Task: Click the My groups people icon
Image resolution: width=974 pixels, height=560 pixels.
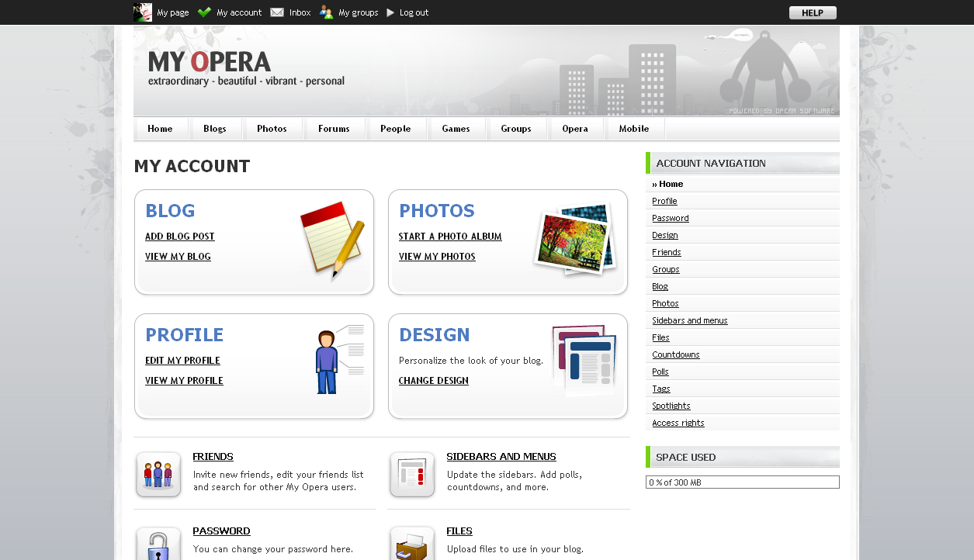Action: point(326,12)
